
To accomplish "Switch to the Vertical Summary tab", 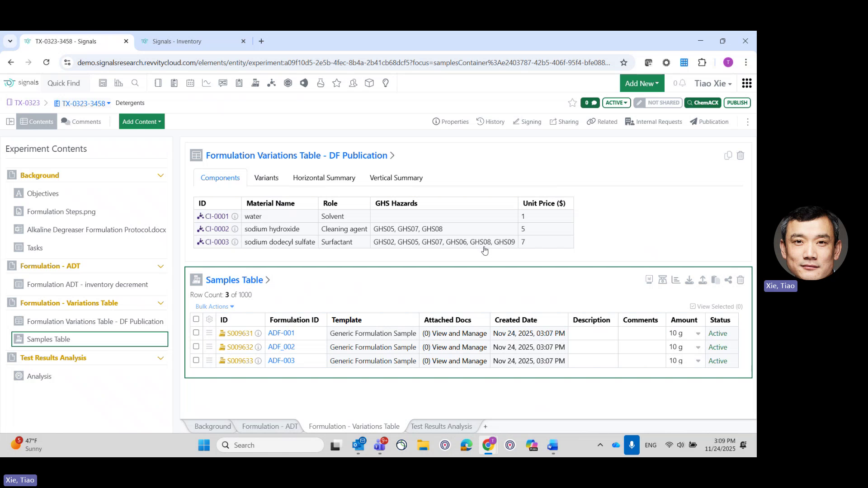I will tap(396, 178).
